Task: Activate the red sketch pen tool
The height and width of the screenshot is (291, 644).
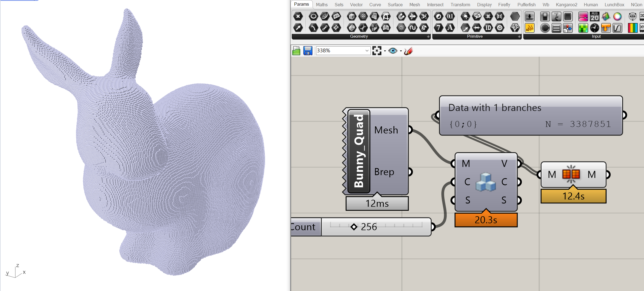Action: coord(408,51)
